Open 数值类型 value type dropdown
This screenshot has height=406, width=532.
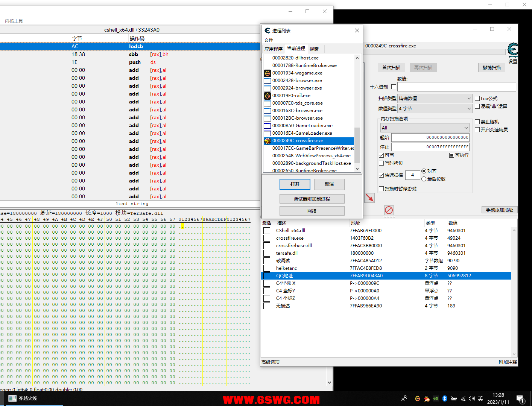pyautogui.click(x=435, y=108)
